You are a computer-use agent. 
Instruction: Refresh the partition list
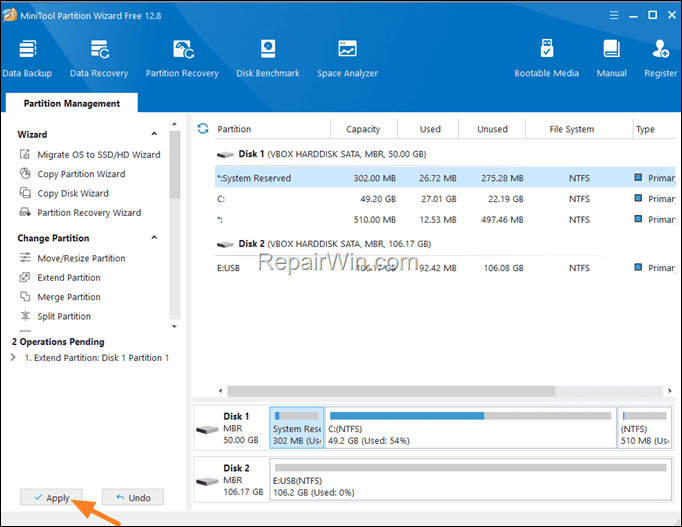(203, 129)
